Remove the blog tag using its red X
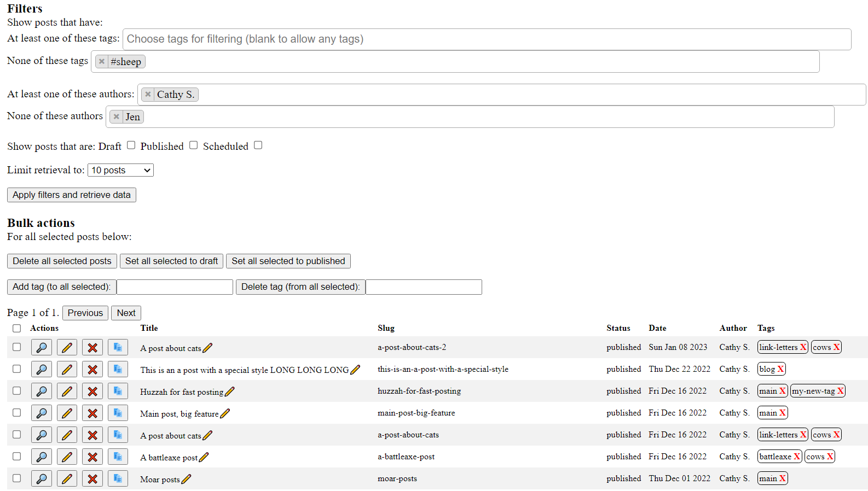Screen dimensions: 868x491 780,369
